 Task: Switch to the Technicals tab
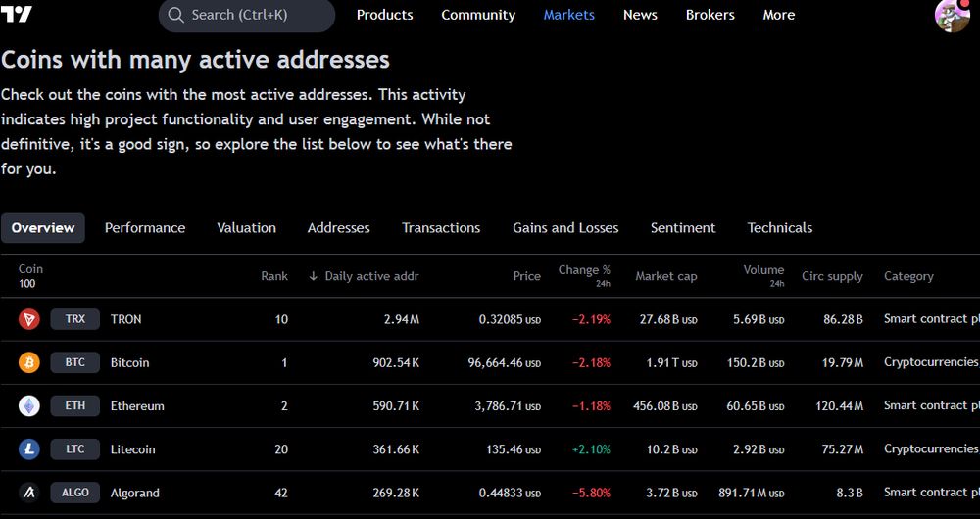click(780, 228)
